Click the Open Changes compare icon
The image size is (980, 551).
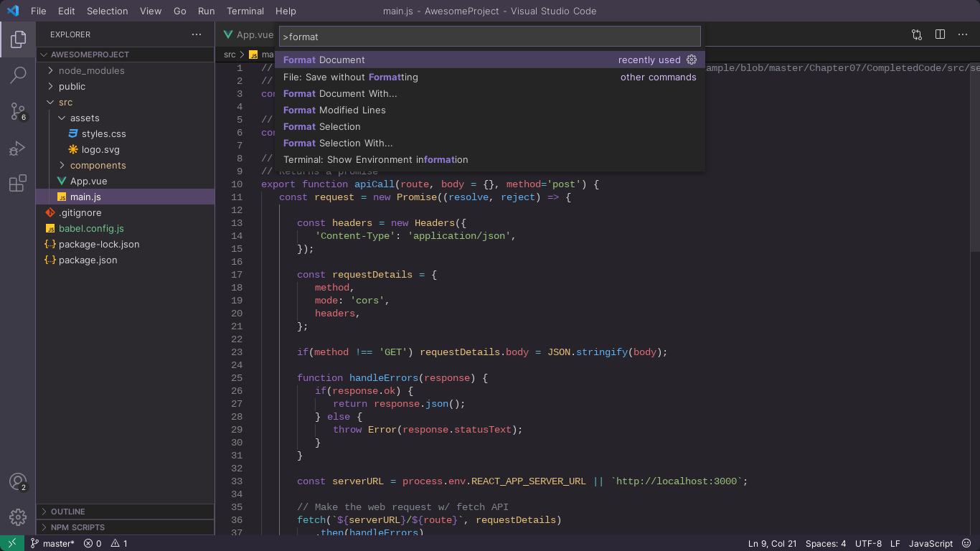917,34
